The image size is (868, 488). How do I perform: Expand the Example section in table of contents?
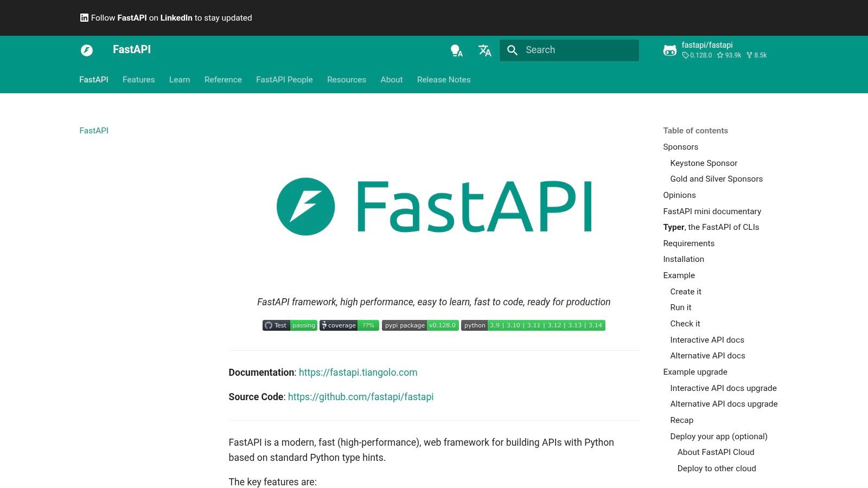pyautogui.click(x=679, y=275)
